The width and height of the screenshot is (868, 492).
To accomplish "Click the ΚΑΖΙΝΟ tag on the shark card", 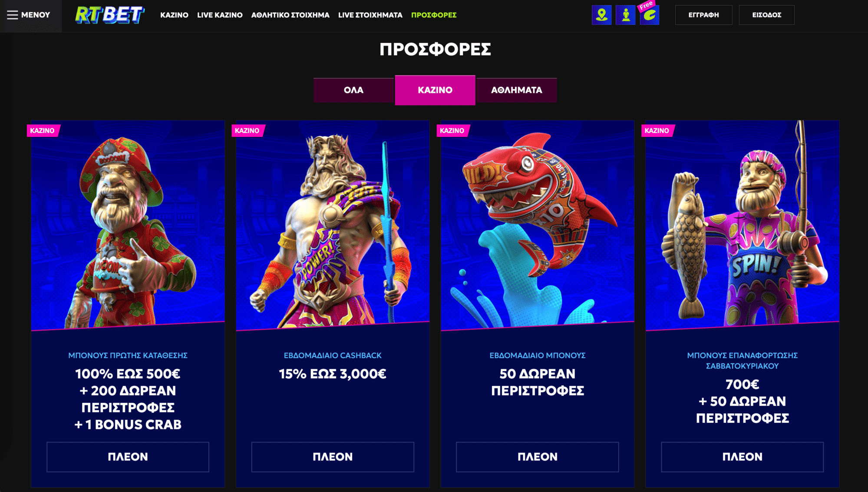I will tap(452, 130).
